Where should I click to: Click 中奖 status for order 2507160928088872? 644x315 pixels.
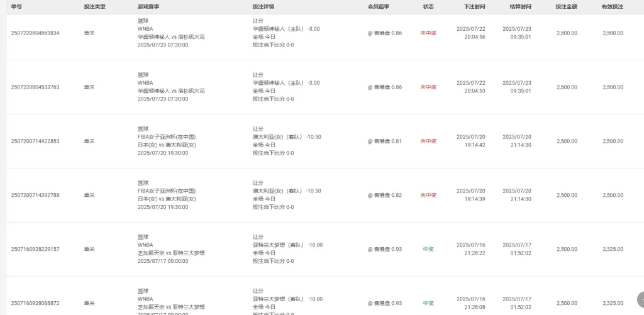(428, 303)
